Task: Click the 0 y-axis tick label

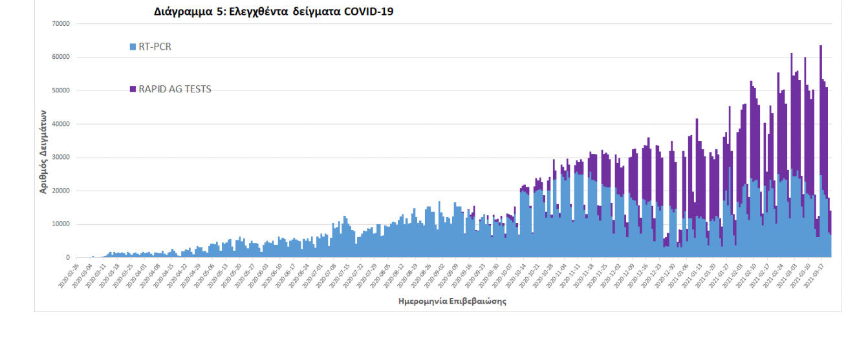Action: click(x=67, y=258)
